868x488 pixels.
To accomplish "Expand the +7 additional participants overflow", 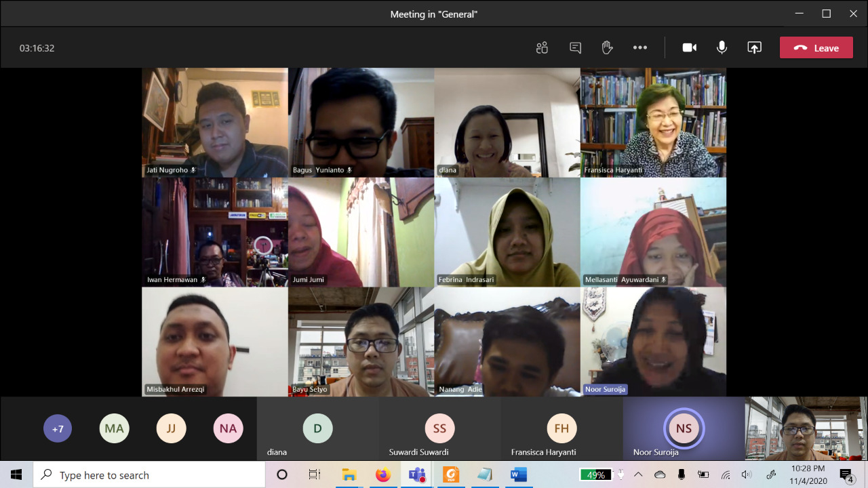I will tap(58, 429).
